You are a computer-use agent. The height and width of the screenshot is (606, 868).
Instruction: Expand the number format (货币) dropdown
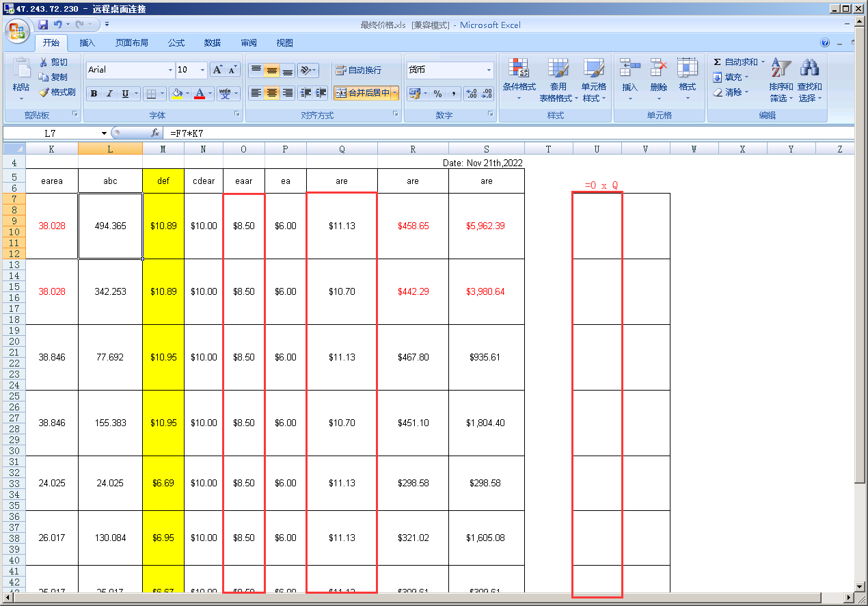[489, 70]
